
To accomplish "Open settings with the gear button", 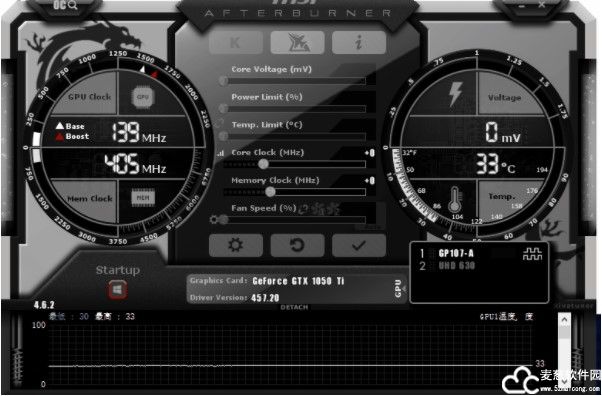I will click(x=236, y=245).
